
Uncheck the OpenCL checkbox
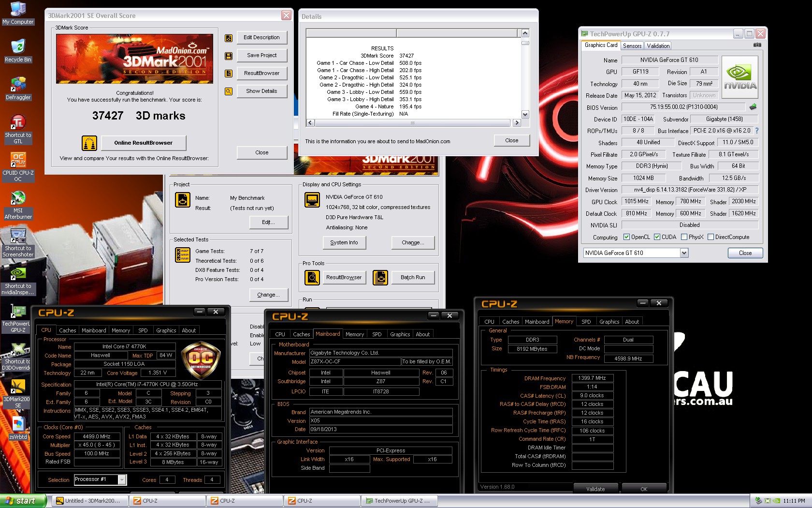coord(626,237)
